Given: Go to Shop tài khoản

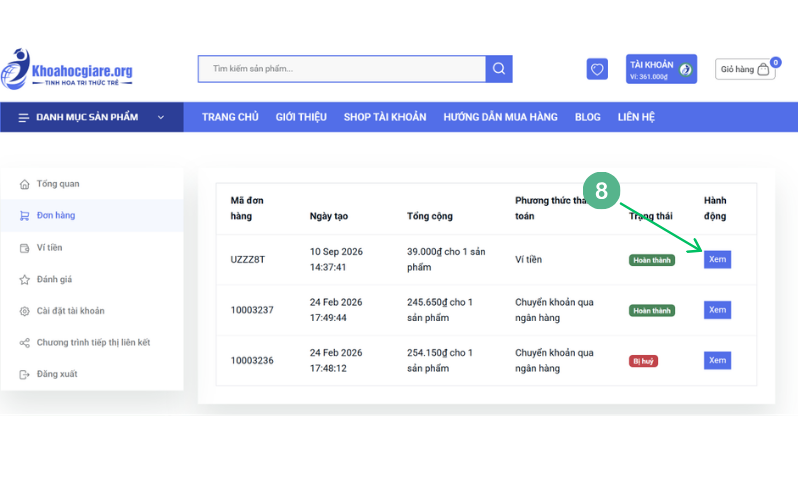Looking at the screenshot, I should [385, 117].
